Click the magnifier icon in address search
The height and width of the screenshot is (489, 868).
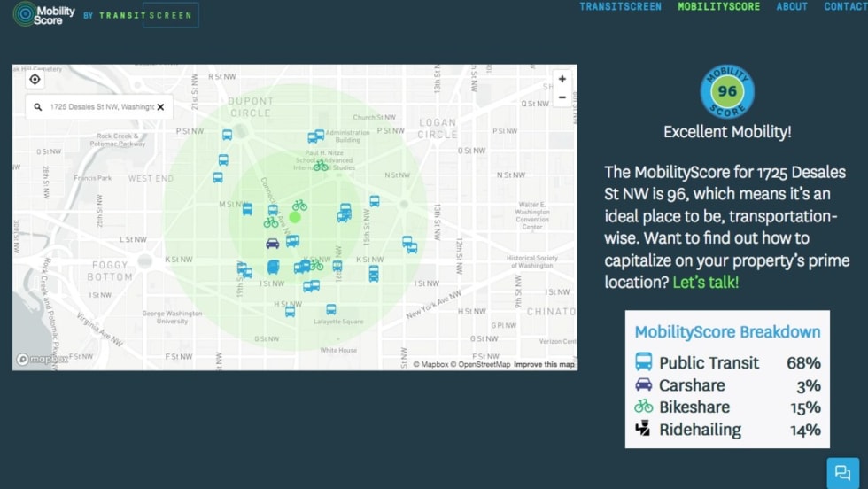click(38, 107)
